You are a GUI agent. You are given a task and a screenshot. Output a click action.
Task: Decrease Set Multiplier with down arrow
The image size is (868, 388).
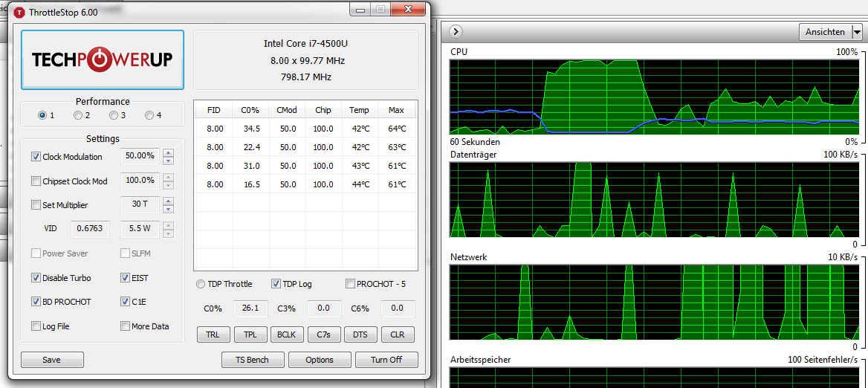tap(169, 209)
